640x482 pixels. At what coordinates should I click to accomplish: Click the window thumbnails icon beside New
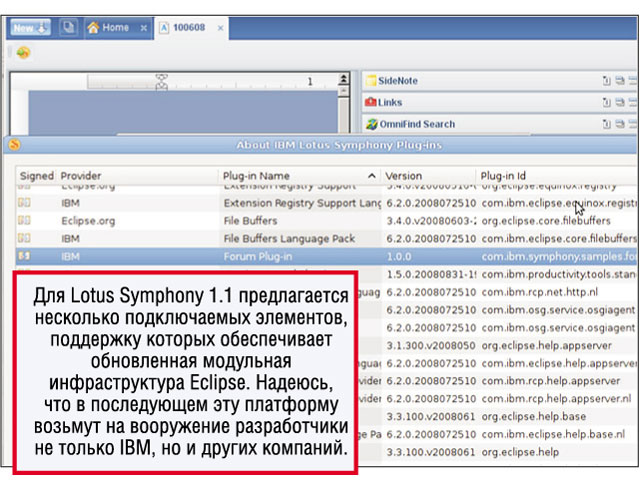coord(68,28)
